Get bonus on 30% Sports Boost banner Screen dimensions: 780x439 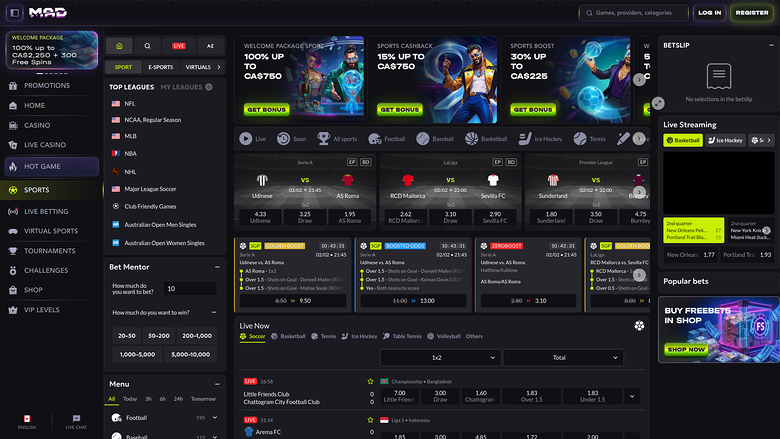pos(533,109)
